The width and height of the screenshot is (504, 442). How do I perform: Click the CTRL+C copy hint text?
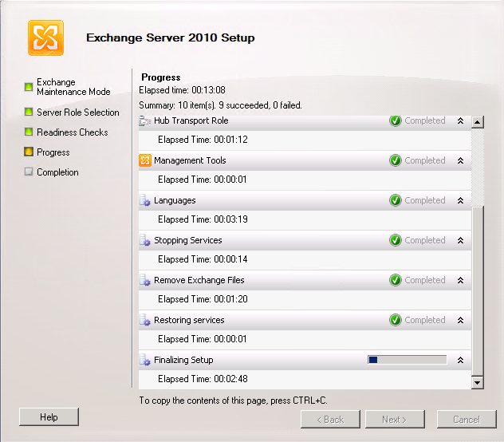click(234, 401)
